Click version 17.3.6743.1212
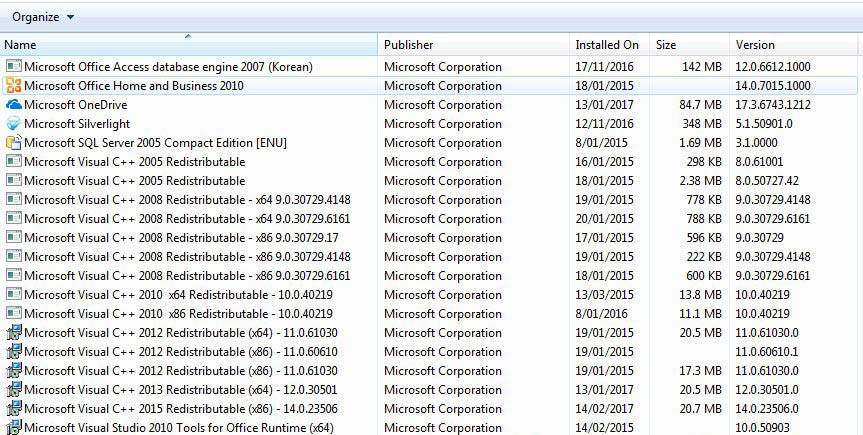The width and height of the screenshot is (863, 435). 773,105
